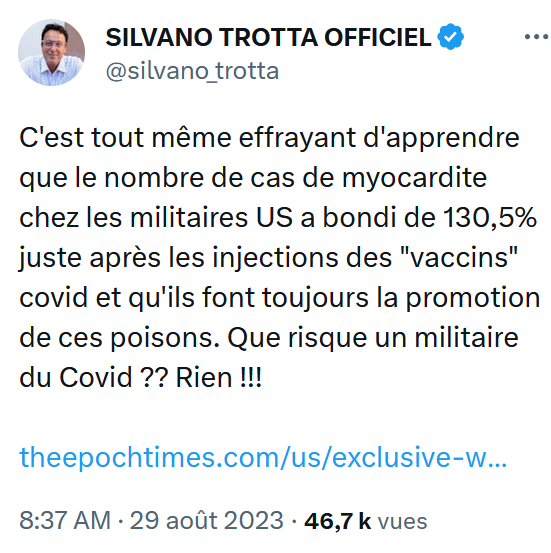This screenshot has width=551, height=553.
Task: Click the word 'OFFICIEL' in the account name
Action: click(377, 37)
